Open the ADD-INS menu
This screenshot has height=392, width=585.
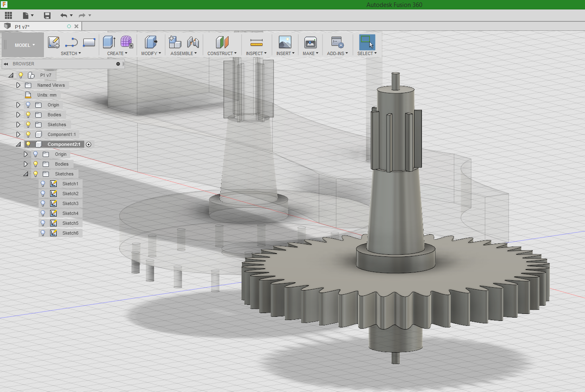pos(337,53)
